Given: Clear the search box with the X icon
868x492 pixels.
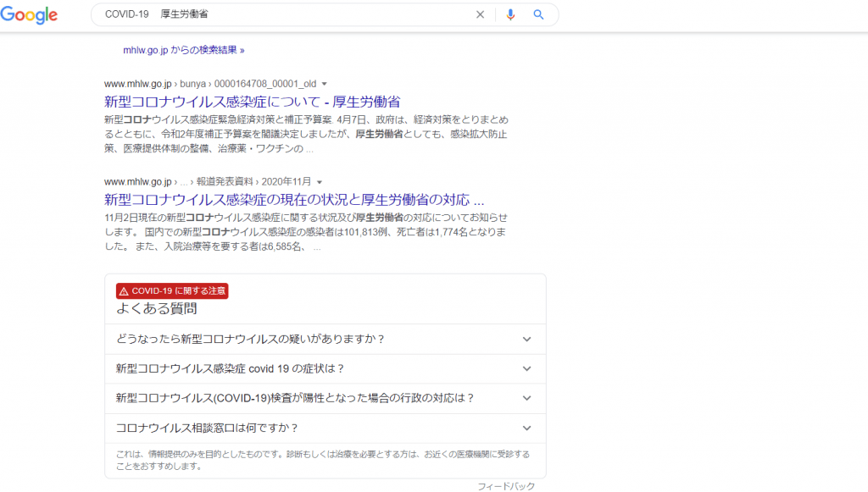Looking at the screenshot, I should pos(480,14).
